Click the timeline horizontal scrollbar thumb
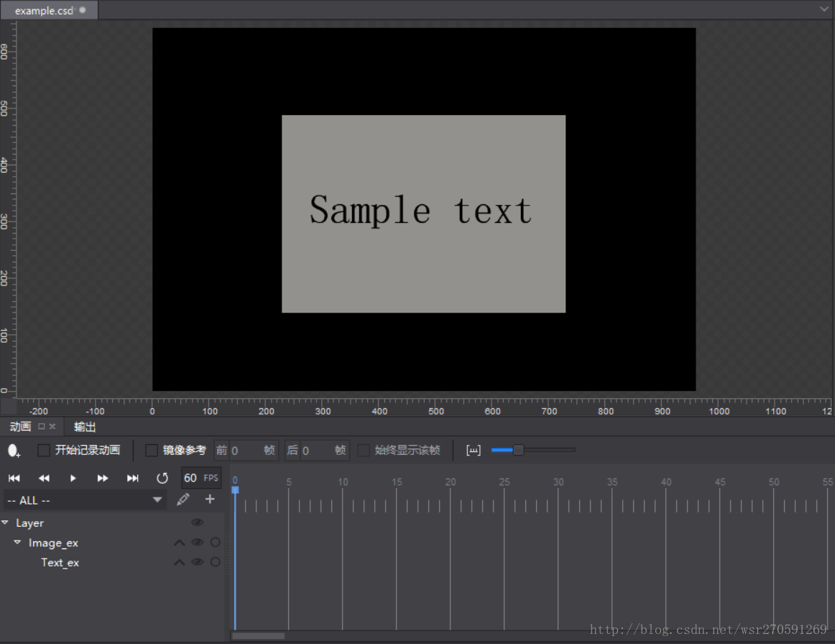 click(x=258, y=636)
